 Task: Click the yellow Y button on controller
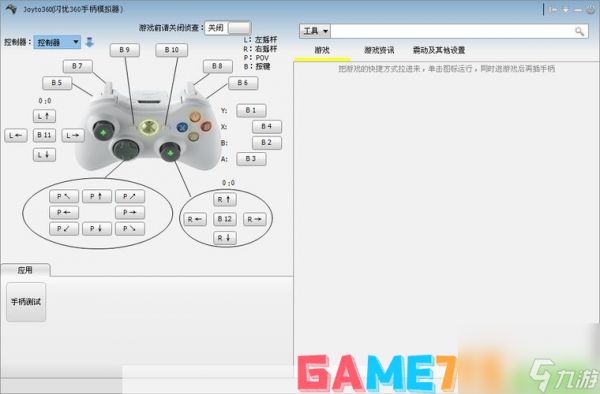[x=195, y=116]
